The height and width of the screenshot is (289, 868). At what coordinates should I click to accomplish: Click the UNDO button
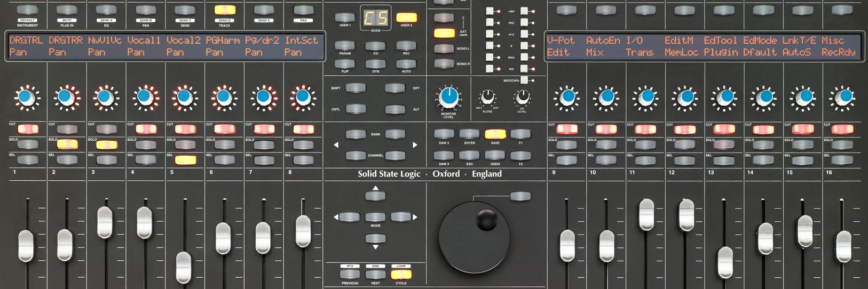click(495, 156)
